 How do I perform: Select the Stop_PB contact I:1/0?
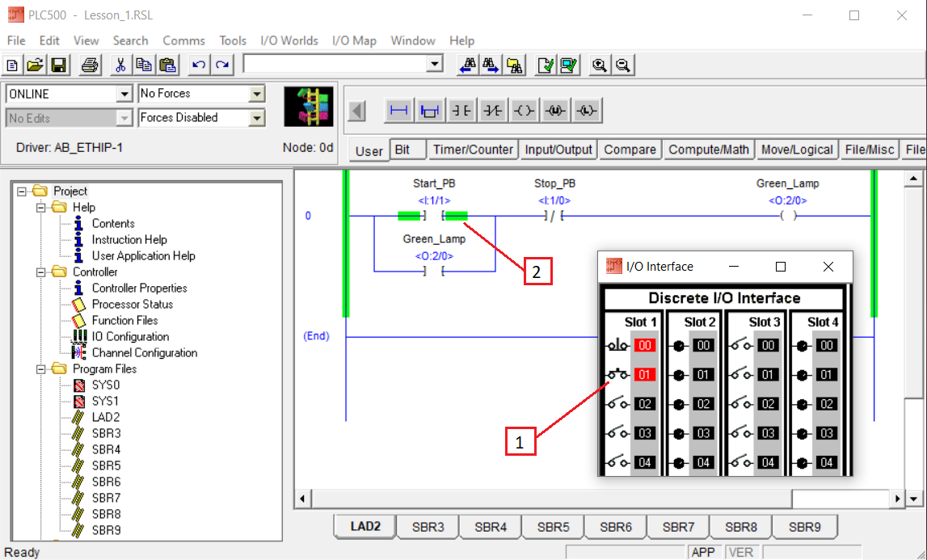click(554, 216)
